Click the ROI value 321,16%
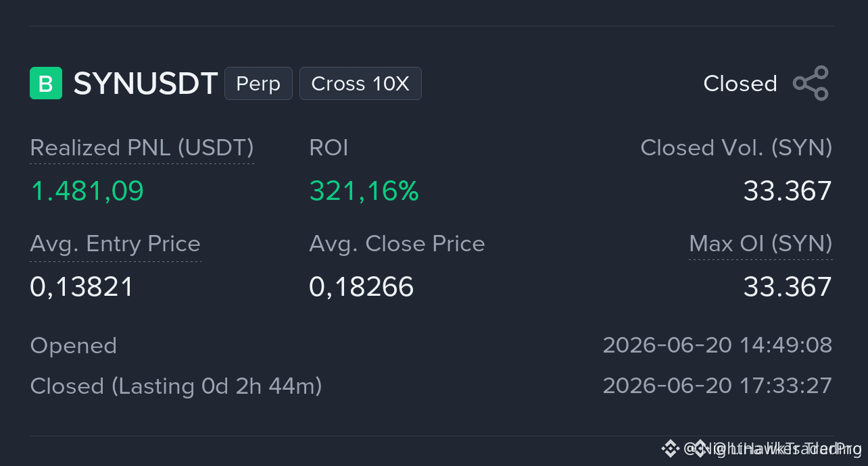The height and width of the screenshot is (466, 868). (364, 191)
